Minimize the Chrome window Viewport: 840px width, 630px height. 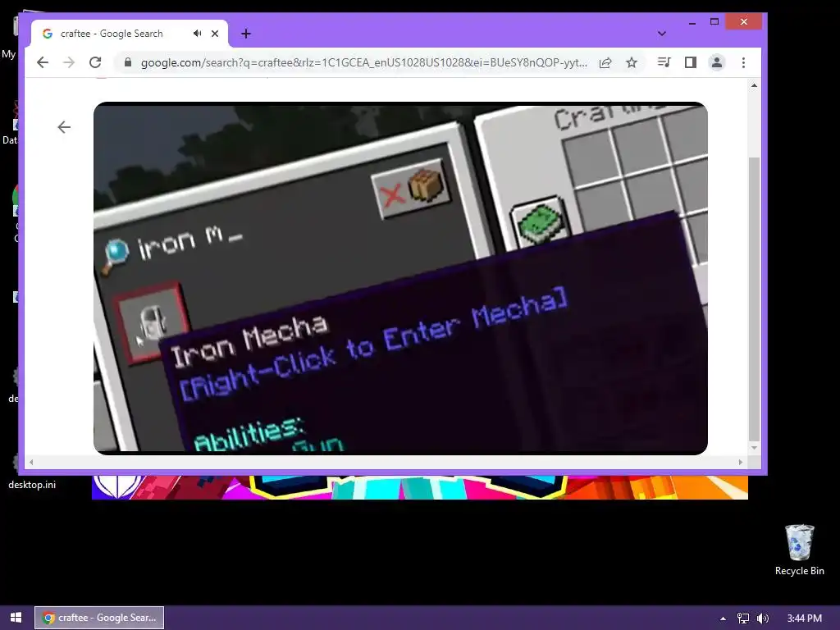point(692,22)
